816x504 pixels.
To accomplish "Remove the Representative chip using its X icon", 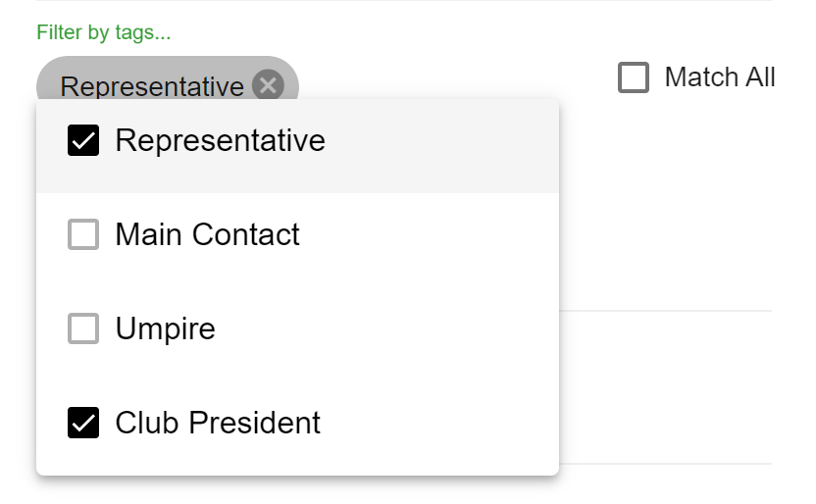I will [x=268, y=84].
